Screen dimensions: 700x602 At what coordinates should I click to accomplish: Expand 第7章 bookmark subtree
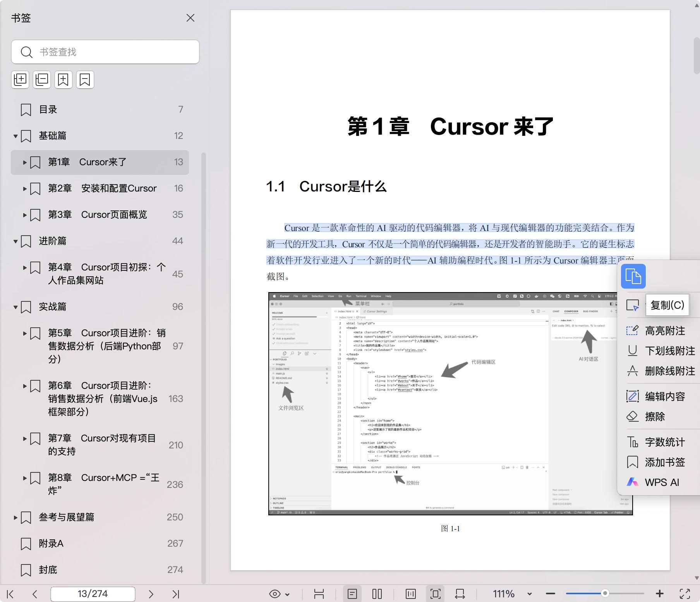coord(25,438)
